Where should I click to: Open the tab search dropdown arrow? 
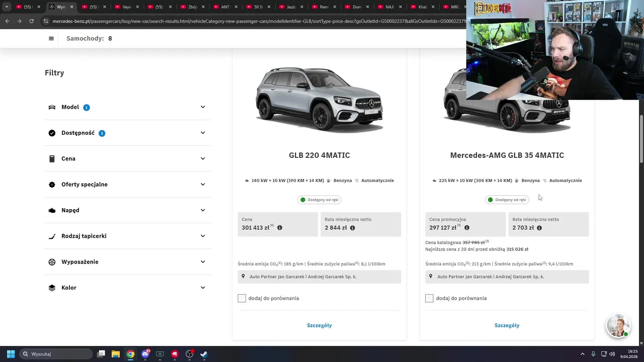point(7,7)
